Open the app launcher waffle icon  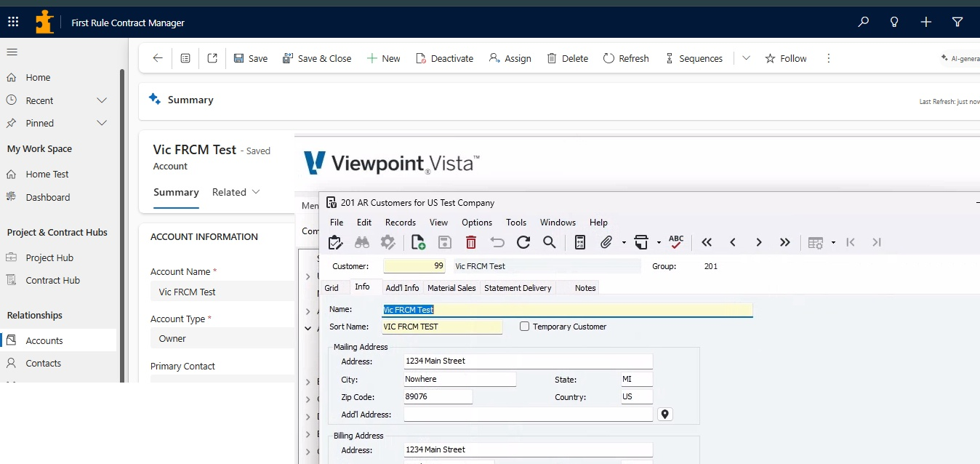(13, 22)
